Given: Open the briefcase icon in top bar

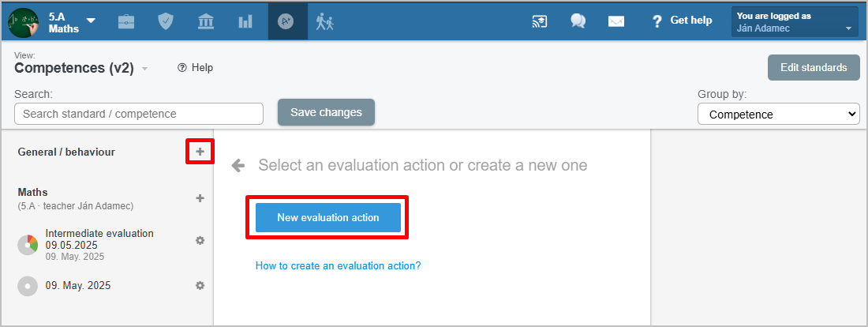Looking at the screenshot, I should click(126, 21).
